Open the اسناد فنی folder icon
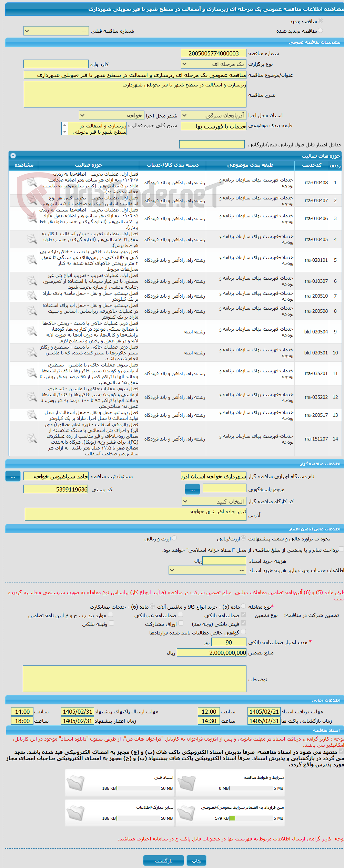 pyautogui.click(x=75, y=783)
